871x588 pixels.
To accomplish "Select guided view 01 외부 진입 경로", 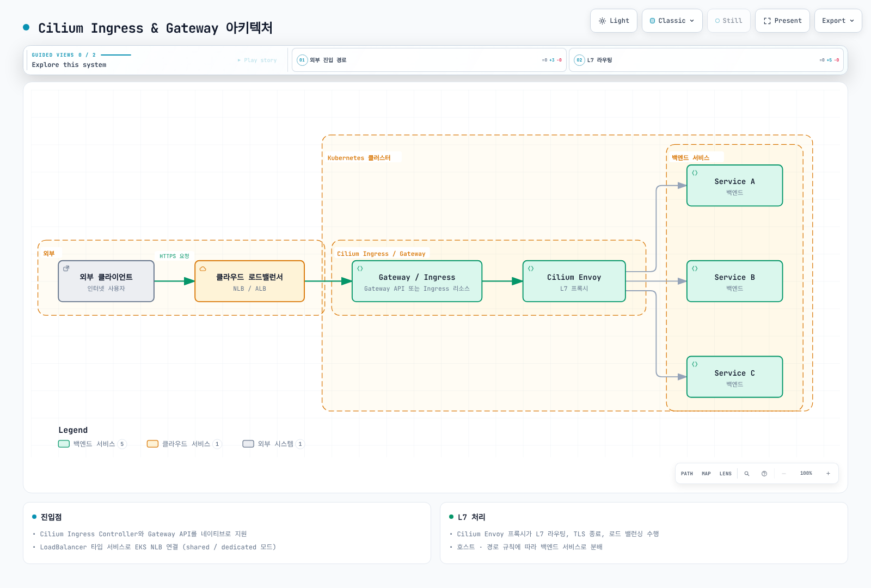I will 429,60.
